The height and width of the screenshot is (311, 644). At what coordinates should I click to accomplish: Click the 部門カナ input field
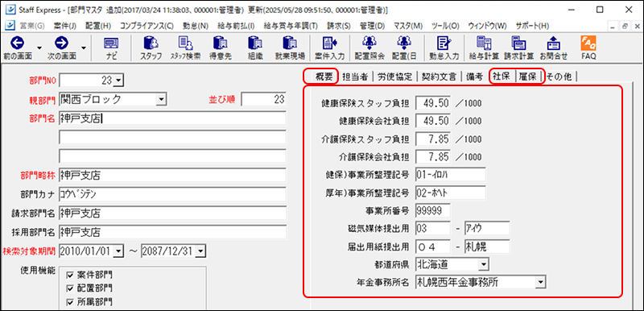[172, 194]
